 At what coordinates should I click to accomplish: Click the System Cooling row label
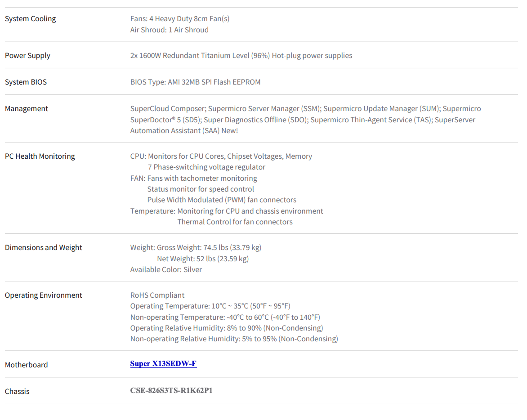coord(30,18)
